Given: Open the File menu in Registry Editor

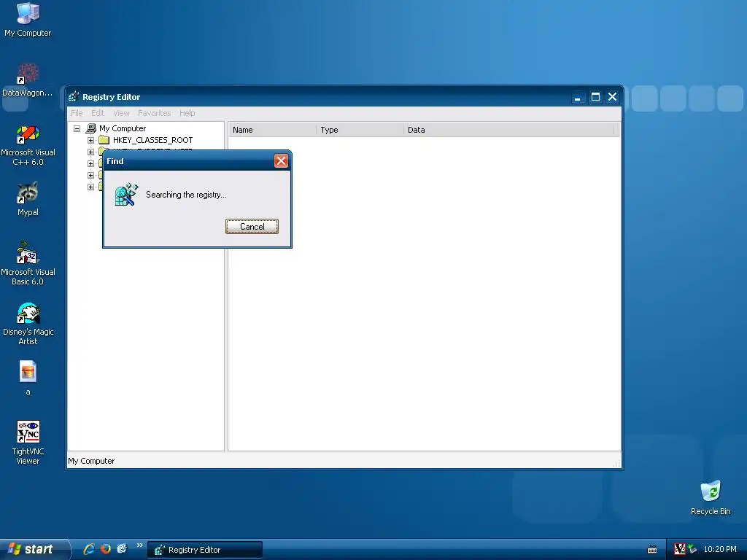Looking at the screenshot, I should 77,113.
